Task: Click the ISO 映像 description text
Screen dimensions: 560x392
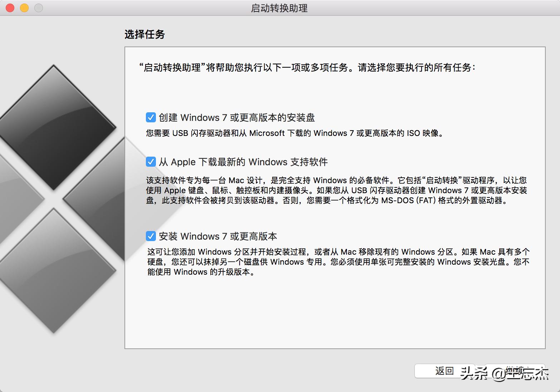Action: click(294, 133)
